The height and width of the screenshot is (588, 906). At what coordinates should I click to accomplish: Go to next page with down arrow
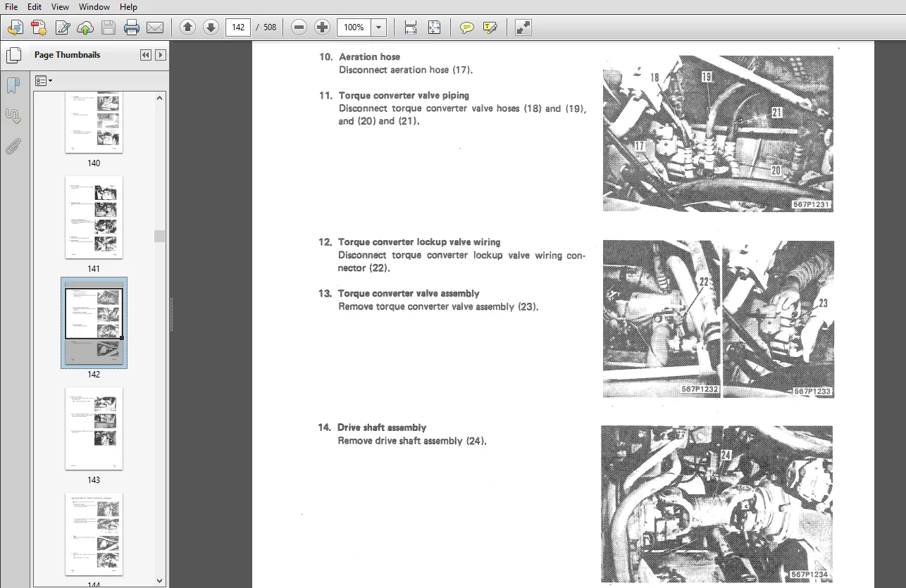(211, 27)
